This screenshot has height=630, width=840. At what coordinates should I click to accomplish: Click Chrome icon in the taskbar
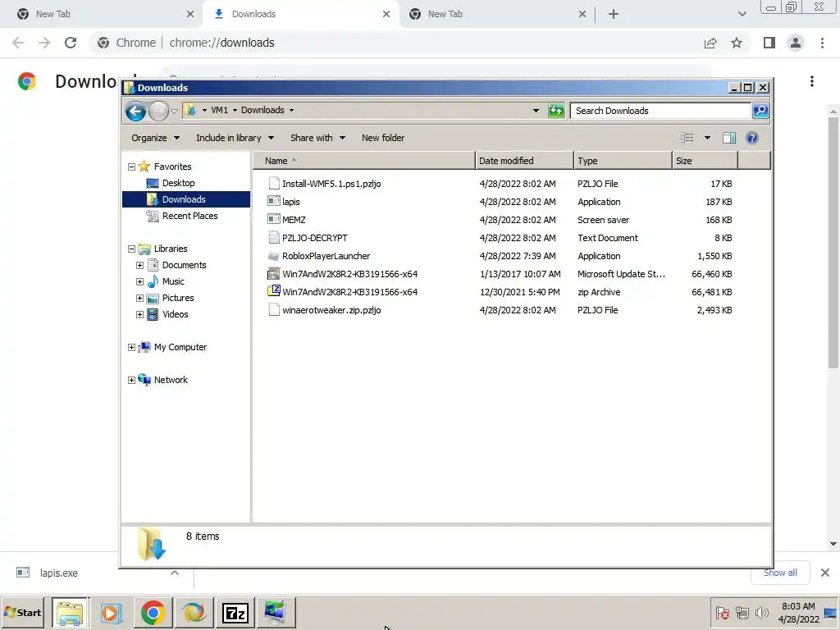(153, 613)
